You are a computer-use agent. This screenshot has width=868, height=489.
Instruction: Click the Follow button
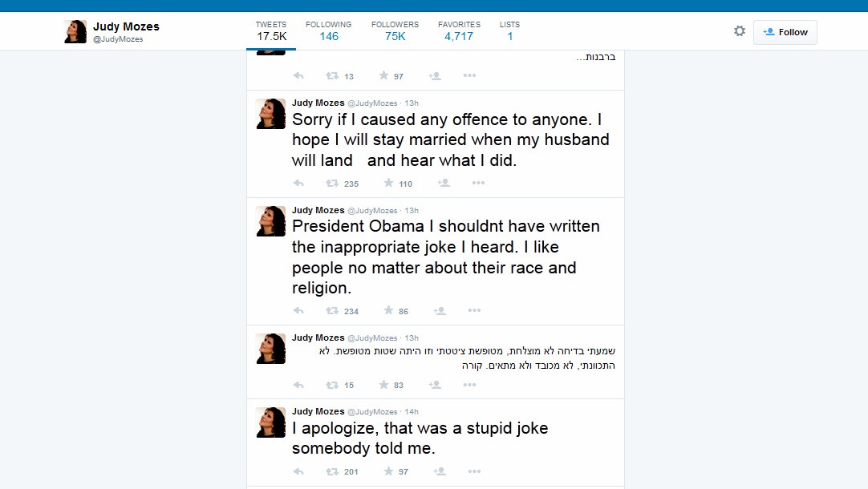pos(785,32)
